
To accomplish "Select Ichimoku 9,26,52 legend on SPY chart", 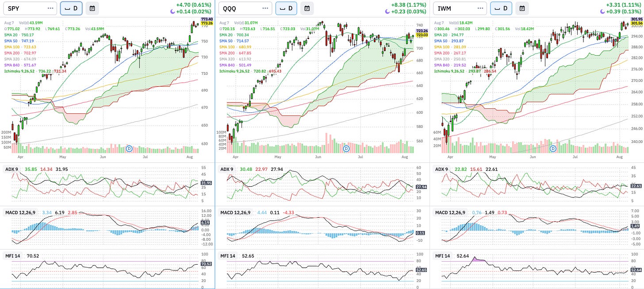I will point(36,71).
